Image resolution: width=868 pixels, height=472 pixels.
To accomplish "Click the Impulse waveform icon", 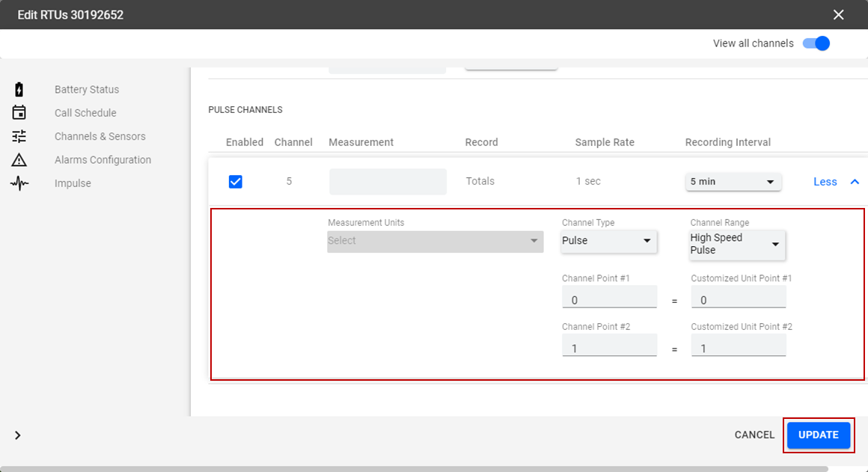I will (19, 183).
